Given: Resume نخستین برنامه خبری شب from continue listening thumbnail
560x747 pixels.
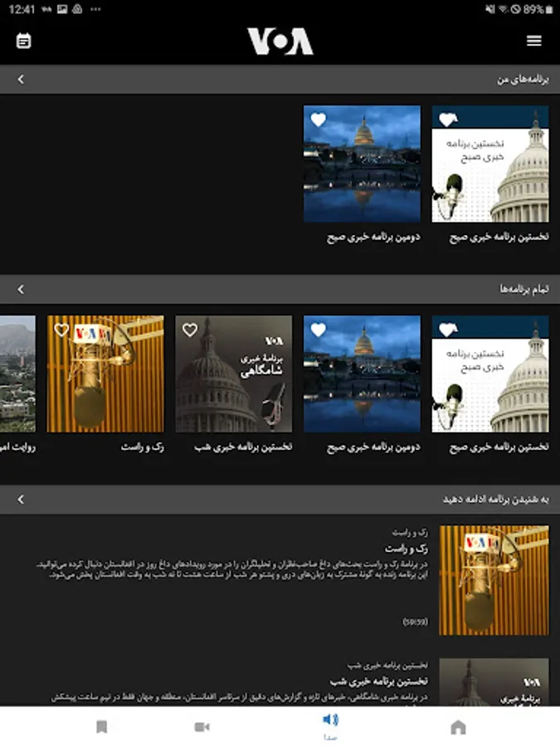Looking at the screenshot, I should (x=494, y=682).
